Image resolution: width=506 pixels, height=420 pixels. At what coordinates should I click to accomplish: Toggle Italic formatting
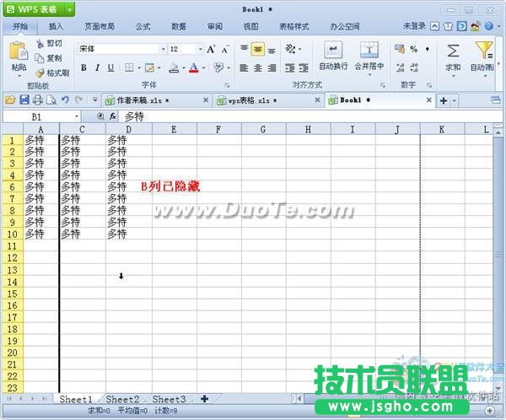point(97,67)
